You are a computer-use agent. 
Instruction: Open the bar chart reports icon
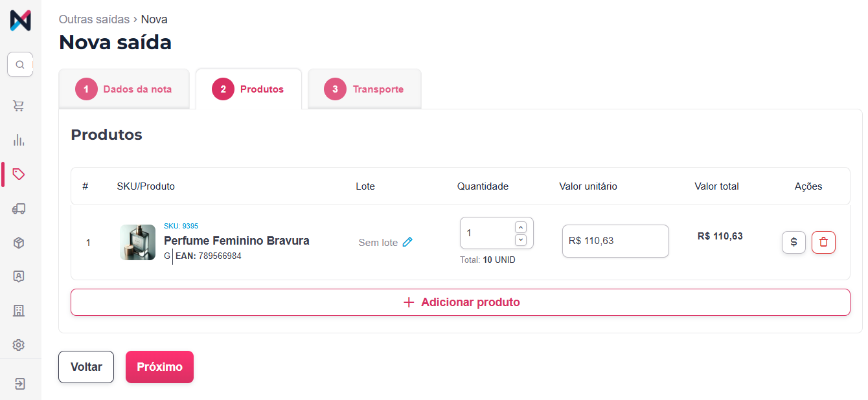(x=19, y=140)
